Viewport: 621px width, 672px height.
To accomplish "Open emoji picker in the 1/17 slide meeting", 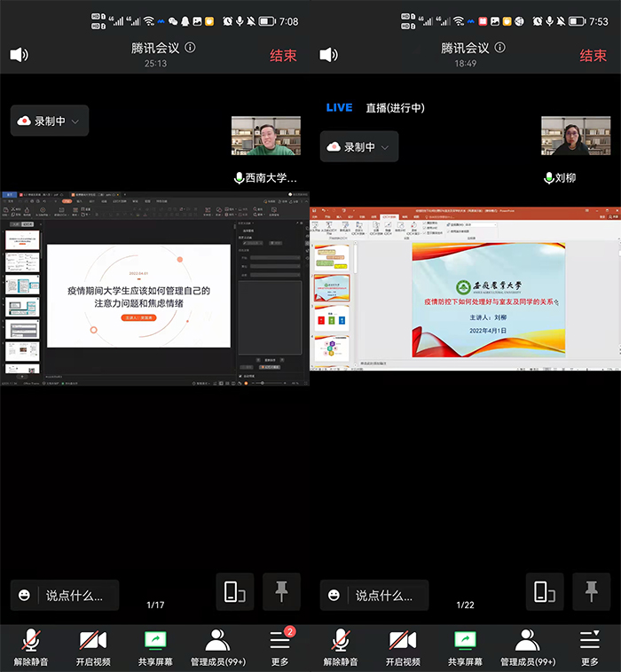I will (x=25, y=595).
